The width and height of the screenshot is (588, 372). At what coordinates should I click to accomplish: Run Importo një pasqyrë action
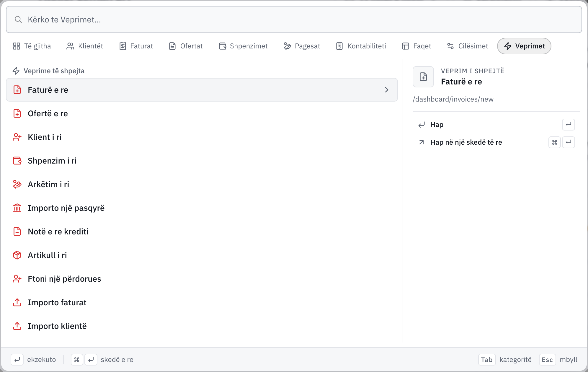tap(202, 208)
